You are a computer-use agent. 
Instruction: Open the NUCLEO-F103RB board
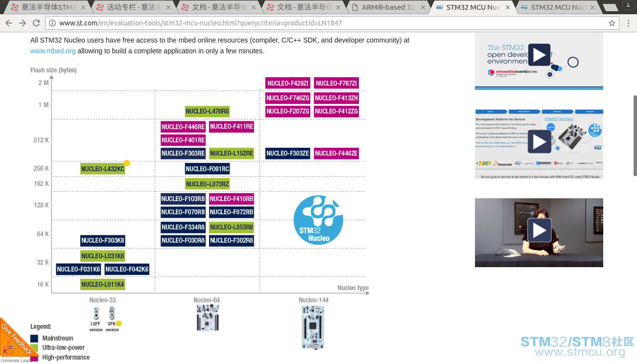click(x=183, y=199)
